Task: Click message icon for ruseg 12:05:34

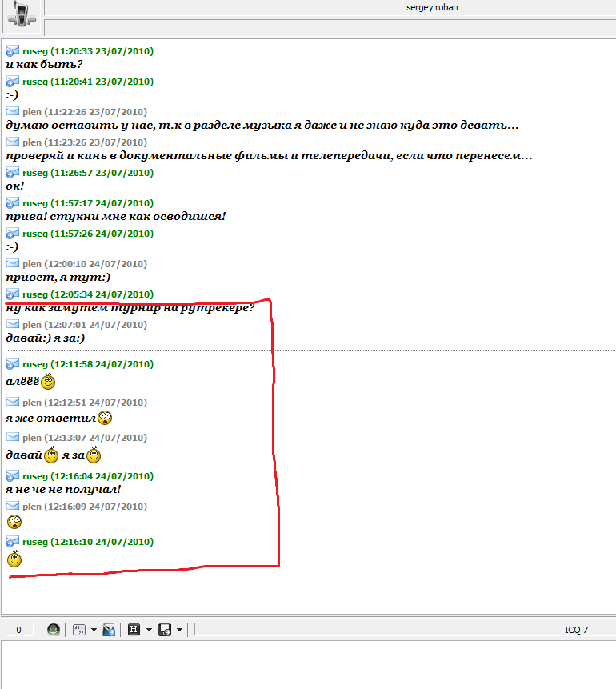Action: [x=13, y=294]
